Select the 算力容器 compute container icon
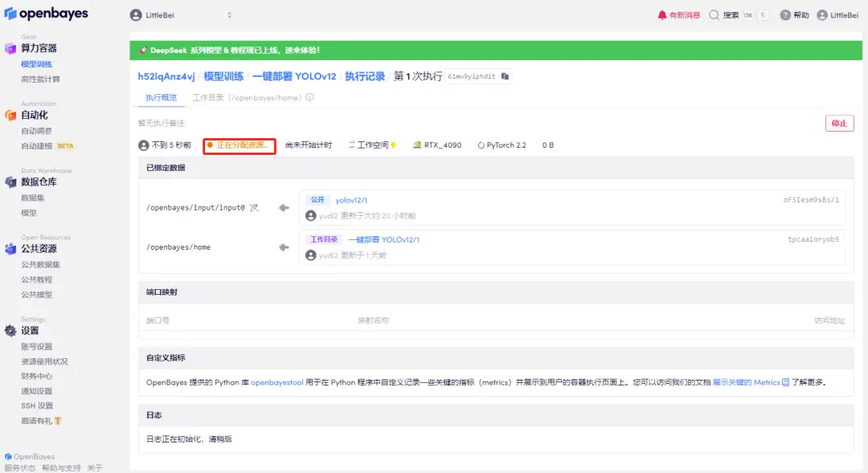This screenshot has width=868, height=473. [x=10, y=49]
